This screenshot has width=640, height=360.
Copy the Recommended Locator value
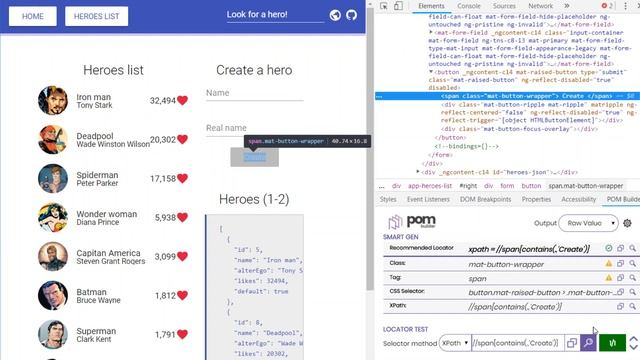click(620, 248)
